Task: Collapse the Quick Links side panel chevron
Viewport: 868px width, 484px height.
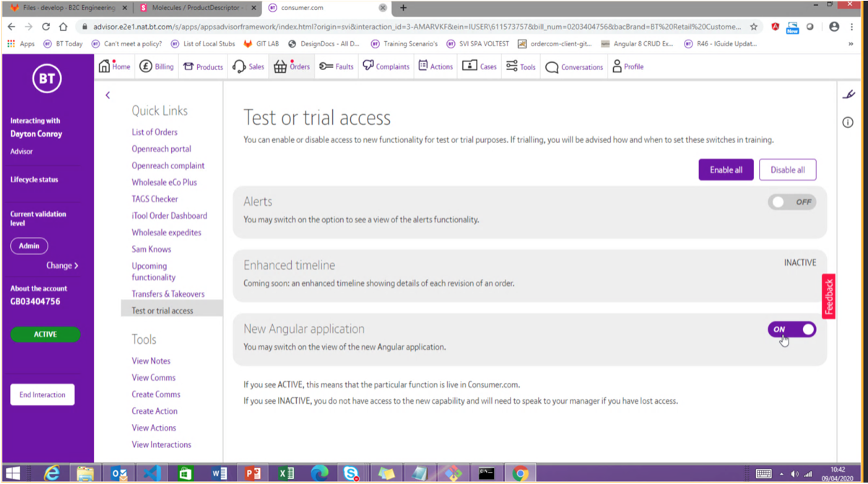Action: 108,95
